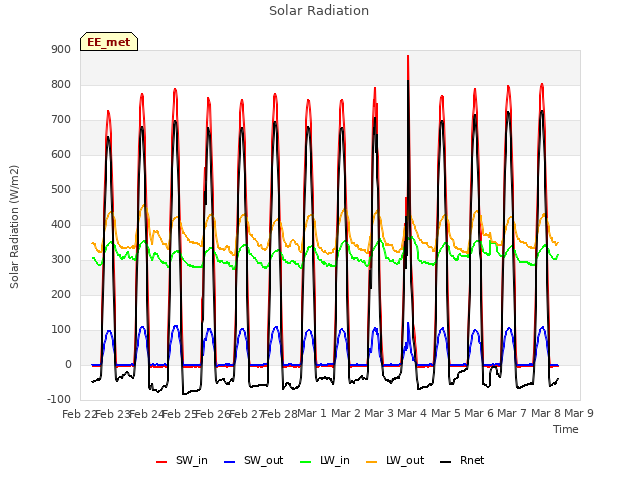The height and width of the screenshot is (480, 640).
Task: Click the blue SW_out legend color marker
Action: tap(230, 462)
